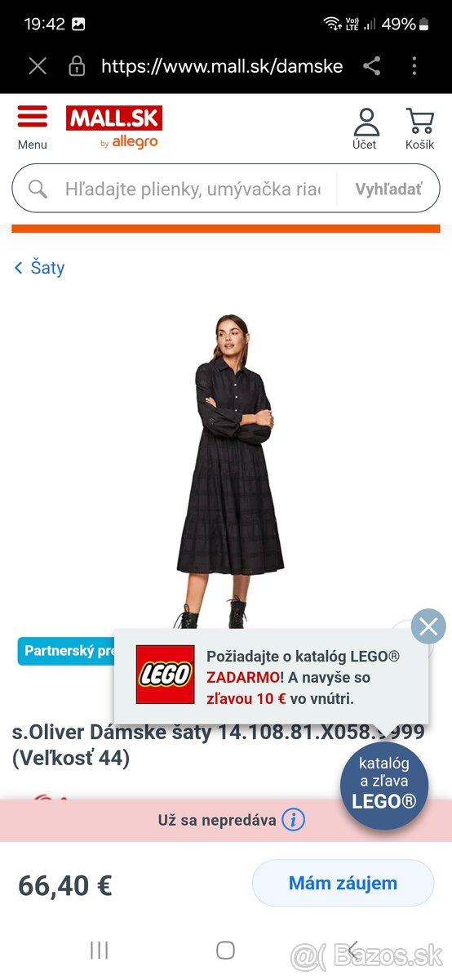Tap the katalóg a zľava LEGO bubble
452x980 pixels.
coord(384,786)
